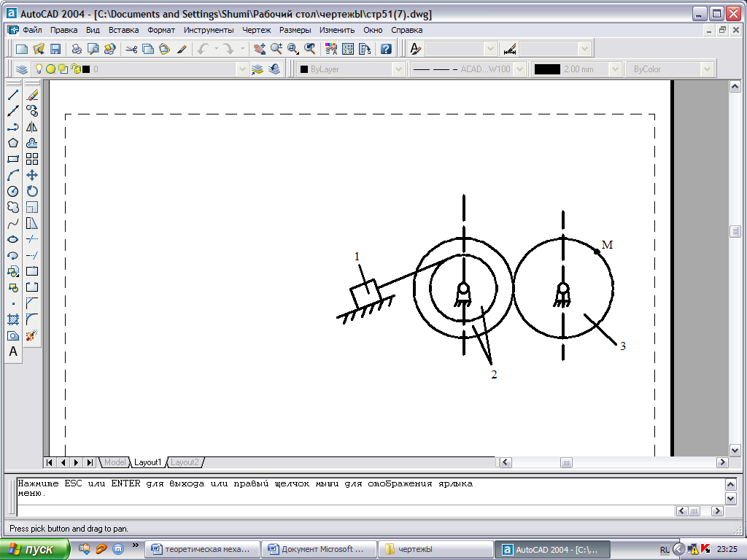Click the ByLayer black color swatch
Image resolution: width=747 pixels, height=560 pixels.
pos(304,69)
